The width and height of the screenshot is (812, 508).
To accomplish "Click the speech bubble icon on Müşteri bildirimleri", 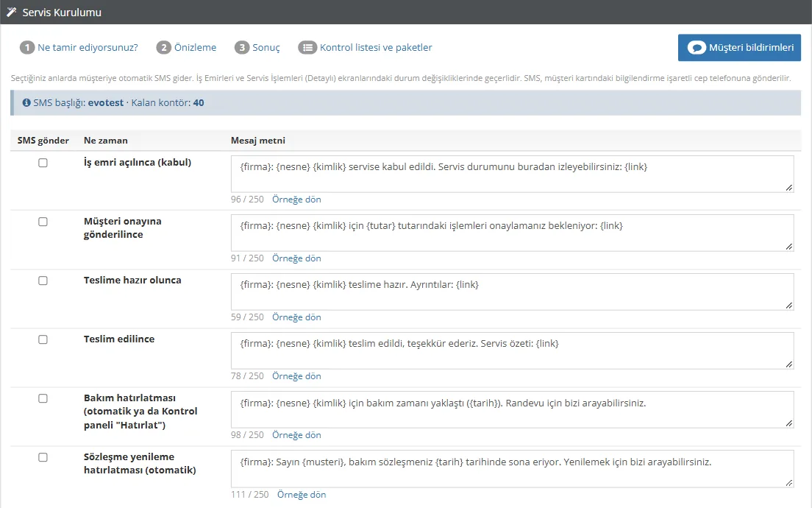I will point(697,48).
